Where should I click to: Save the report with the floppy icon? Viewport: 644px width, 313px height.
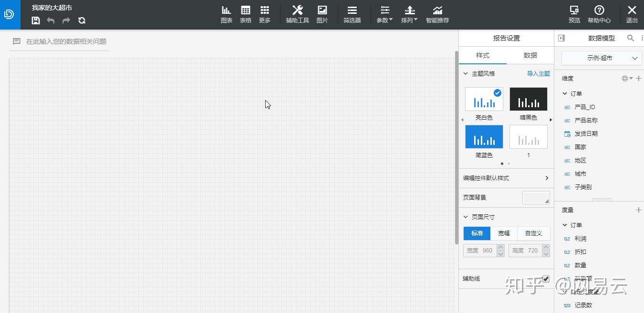coord(36,20)
